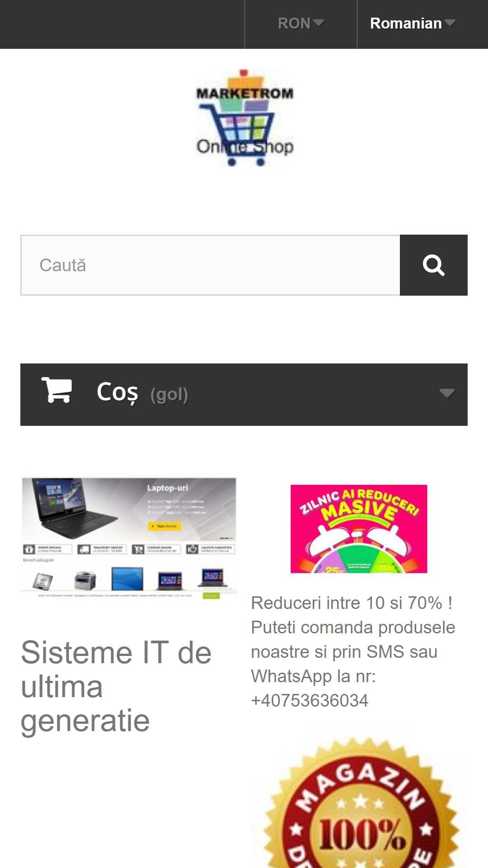Click the processor chip product thumbnail
This screenshot has height=868, width=488.
[43, 581]
